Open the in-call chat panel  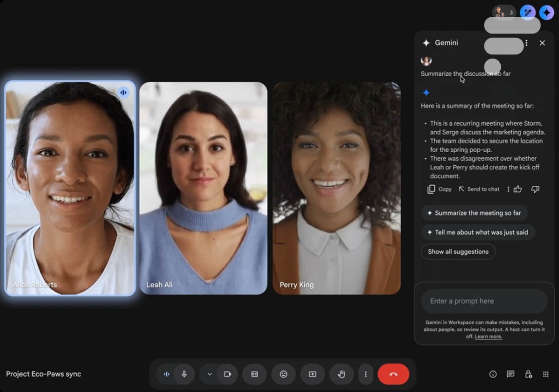click(511, 374)
